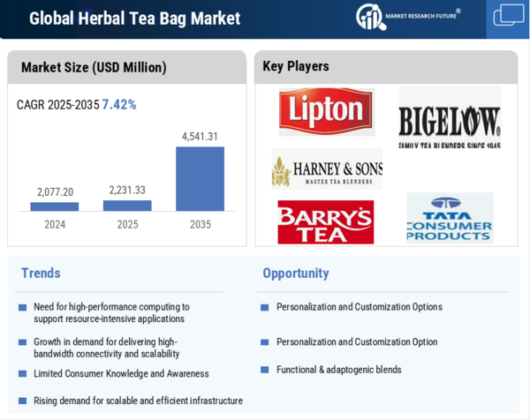This screenshot has width=530, height=420.
Task: Click Rising demand for scalable infrastructure item
Action: [x=138, y=401]
